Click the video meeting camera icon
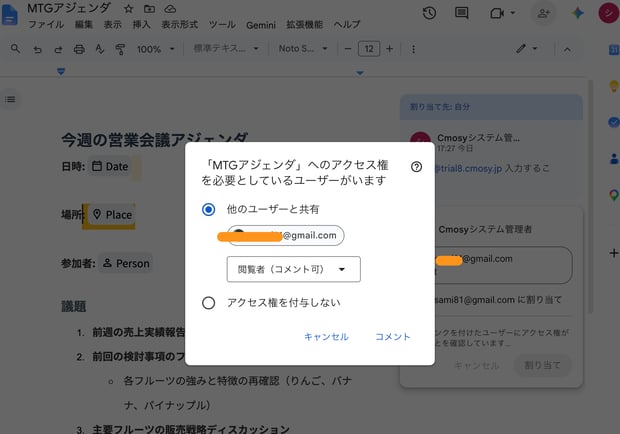 (497, 13)
